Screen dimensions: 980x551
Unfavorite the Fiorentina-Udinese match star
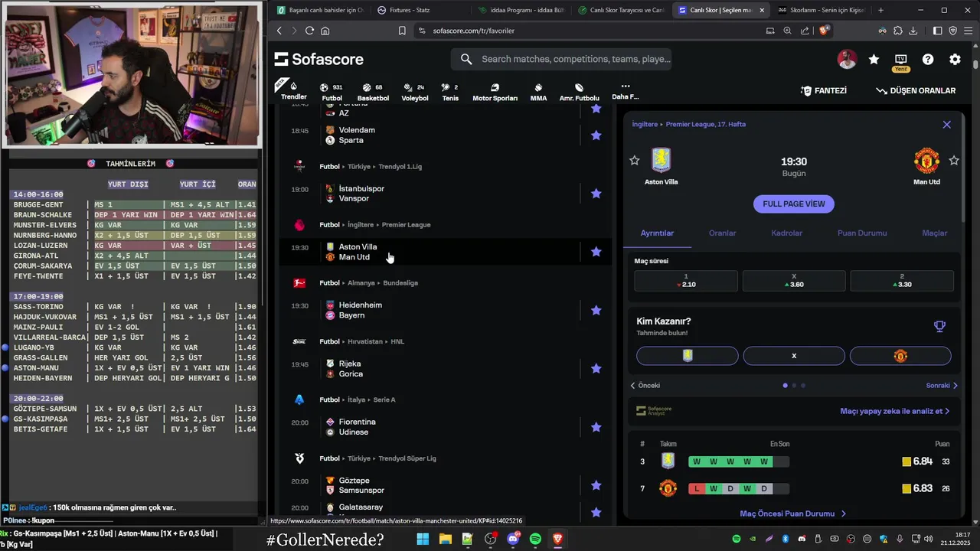(596, 427)
